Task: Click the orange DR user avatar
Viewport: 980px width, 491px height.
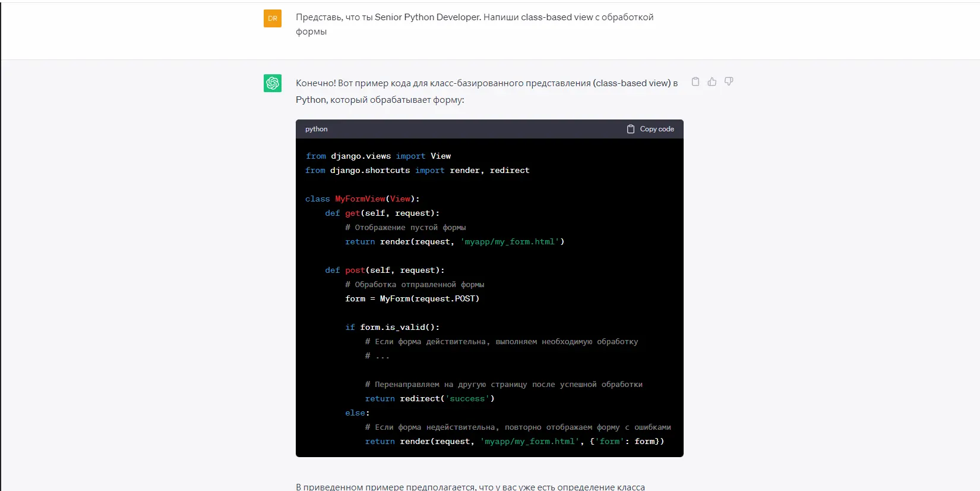Action: [x=273, y=18]
